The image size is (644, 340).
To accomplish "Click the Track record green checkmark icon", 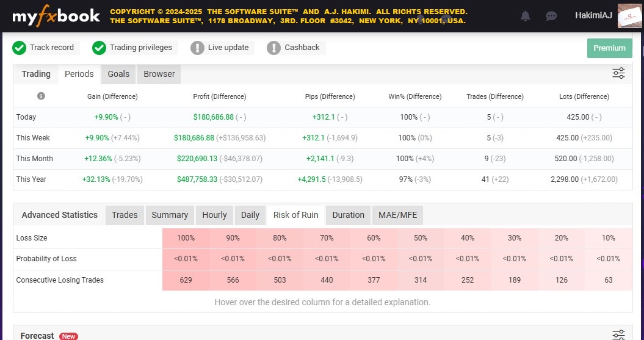I will pos(20,48).
